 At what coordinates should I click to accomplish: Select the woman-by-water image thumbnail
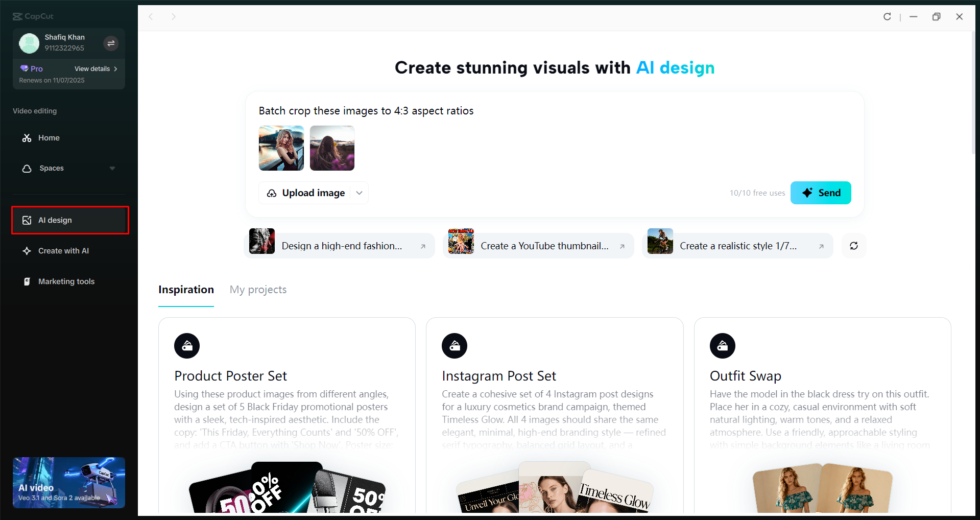pyautogui.click(x=281, y=148)
